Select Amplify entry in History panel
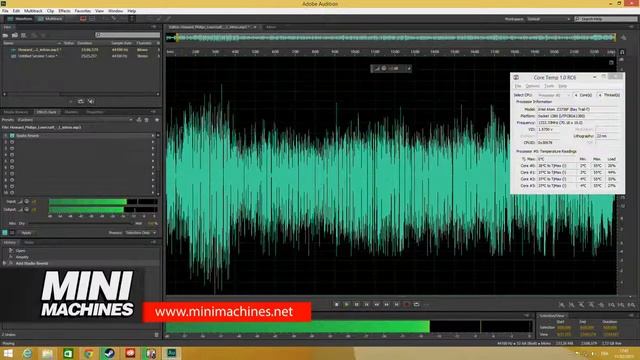Image resolution: width=640 pixels, height=360 pixels. coord(22,257)
